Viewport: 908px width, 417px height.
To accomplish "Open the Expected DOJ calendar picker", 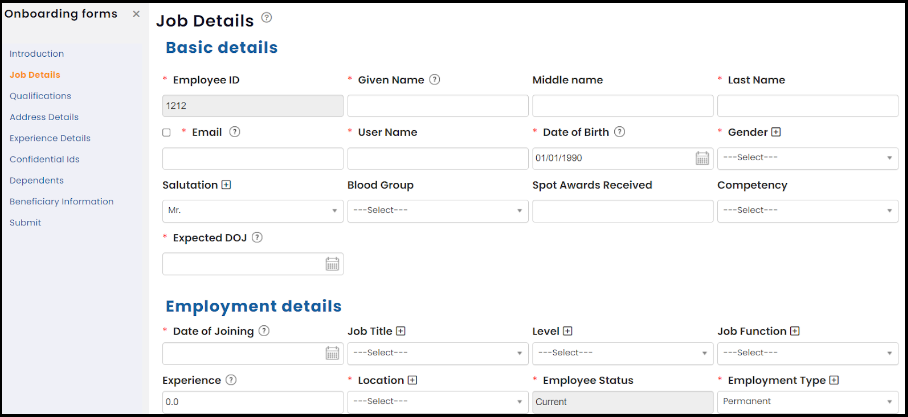I will [332, 264].
